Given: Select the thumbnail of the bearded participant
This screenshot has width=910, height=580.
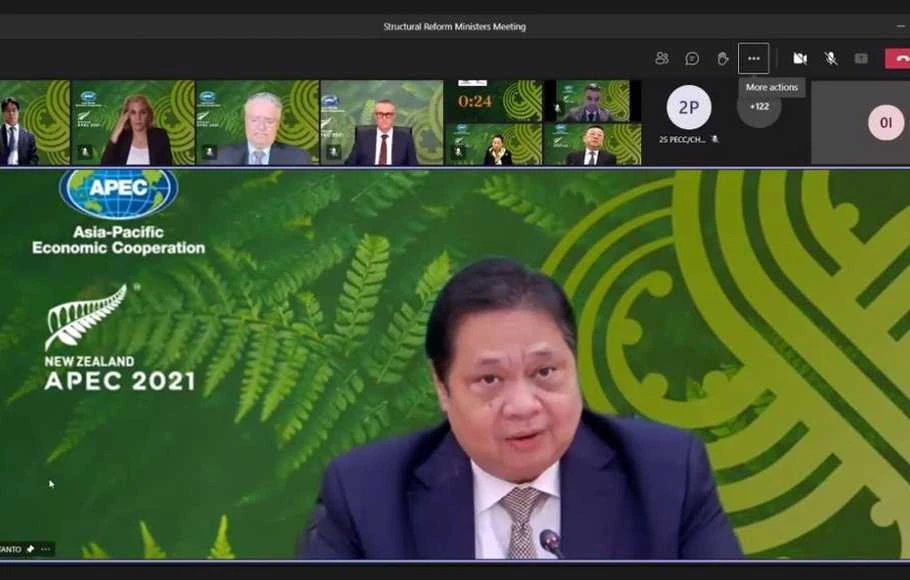Looking at the screenshot, I should click(x=263, y=120).
